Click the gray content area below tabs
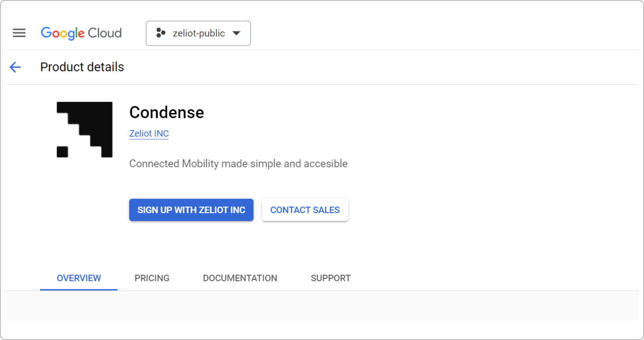 322,306
